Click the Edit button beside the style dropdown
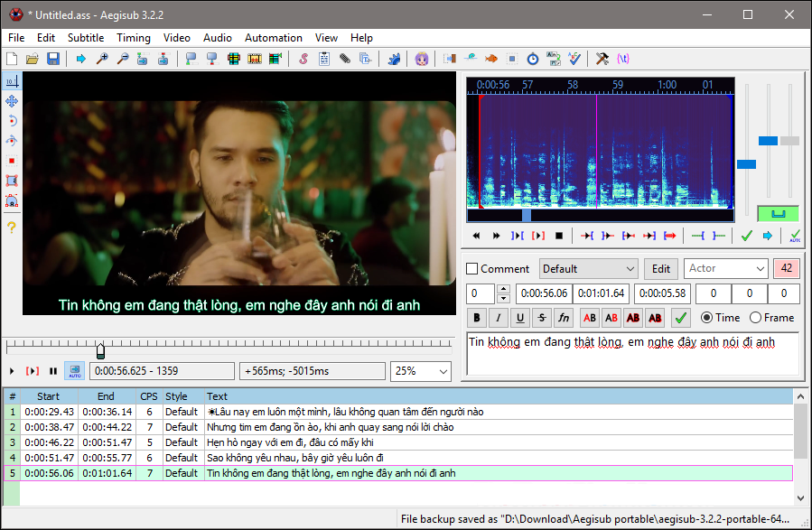 [660, 268]
